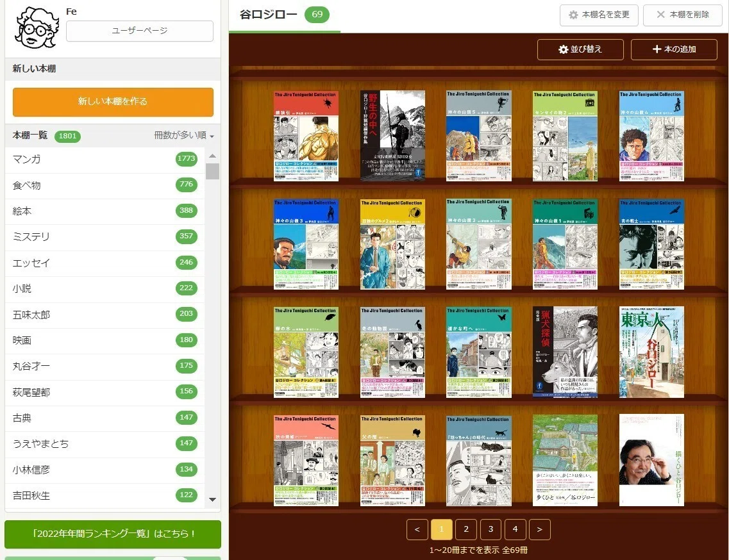This screenshot has width=729, height=560.
Task: Open the 神々の山嶺 5 book cover
Action: (479, 136)
